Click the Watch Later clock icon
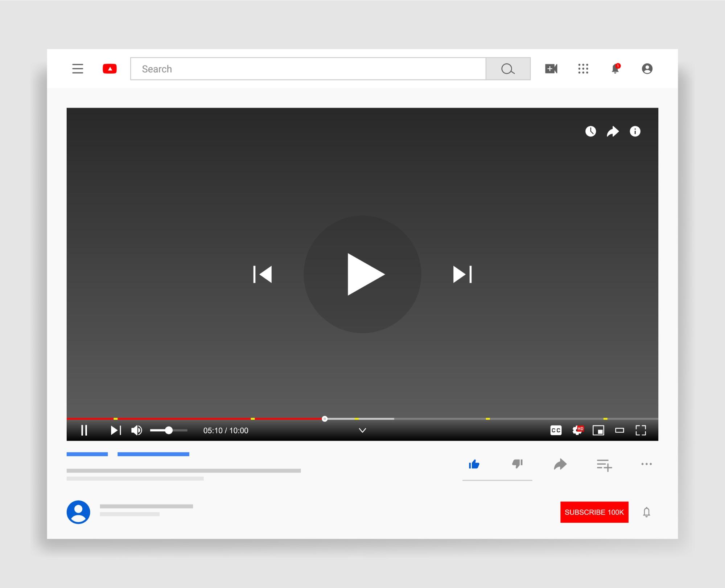 pos(590,131)
